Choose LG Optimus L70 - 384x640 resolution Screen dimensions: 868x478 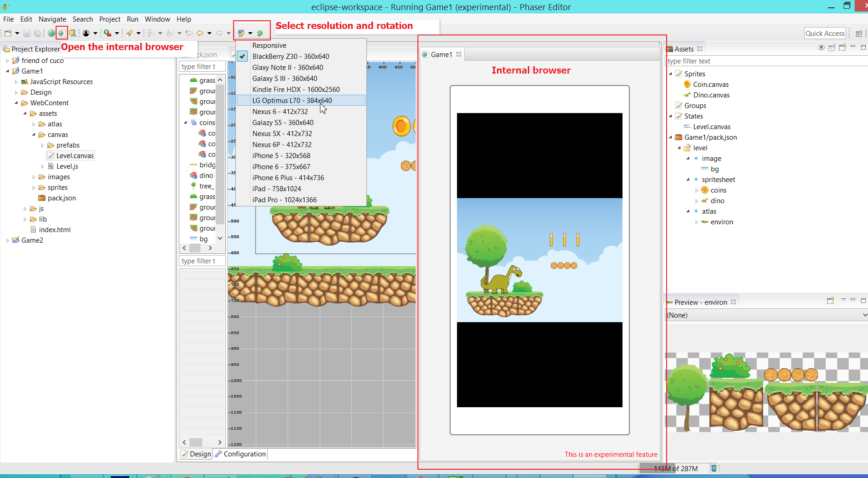click(x=302, y=101)
